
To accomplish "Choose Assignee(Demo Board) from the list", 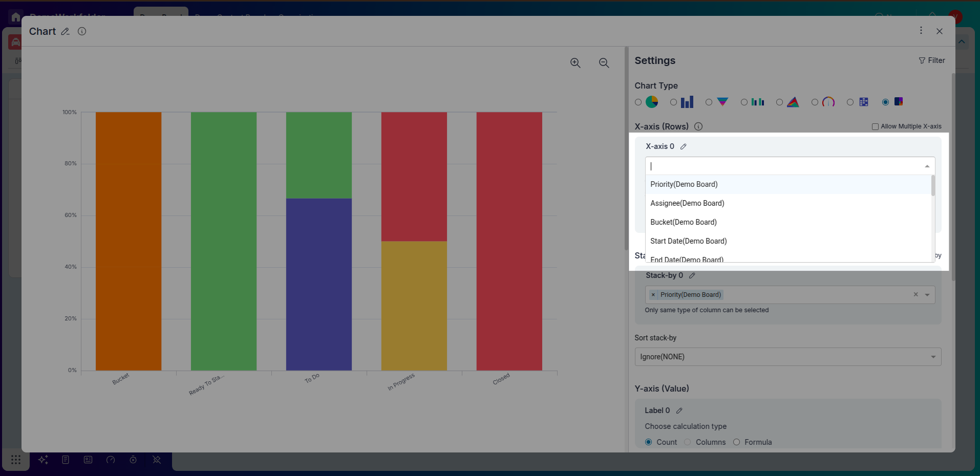I will click(788, 203).
